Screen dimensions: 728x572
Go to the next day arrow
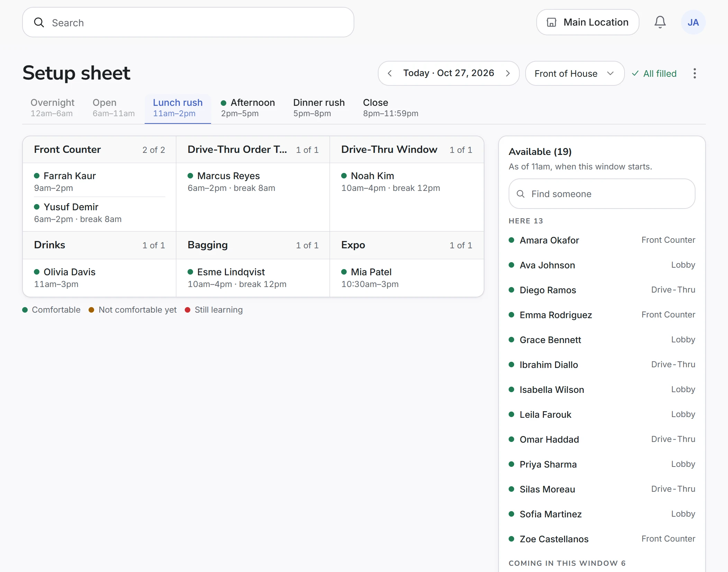(508, 73)
